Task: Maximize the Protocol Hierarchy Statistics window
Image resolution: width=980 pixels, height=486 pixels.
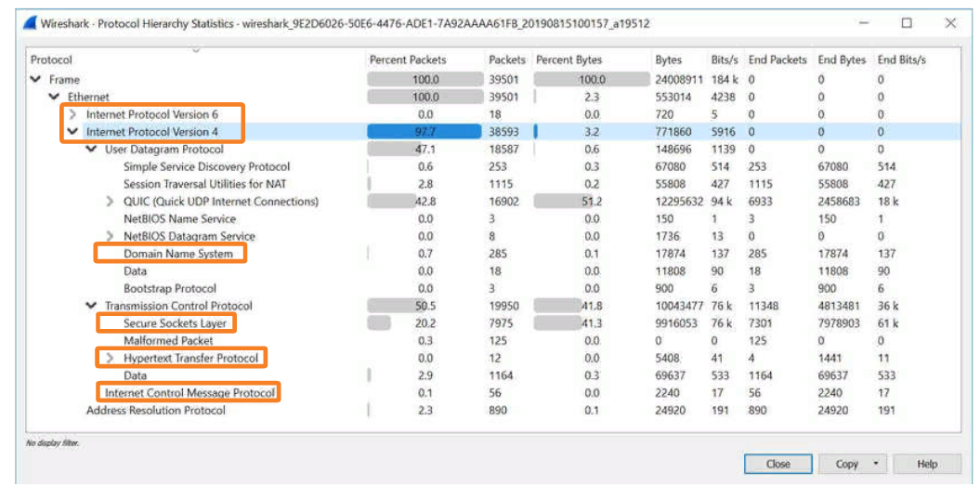Action: pos(907,23)
